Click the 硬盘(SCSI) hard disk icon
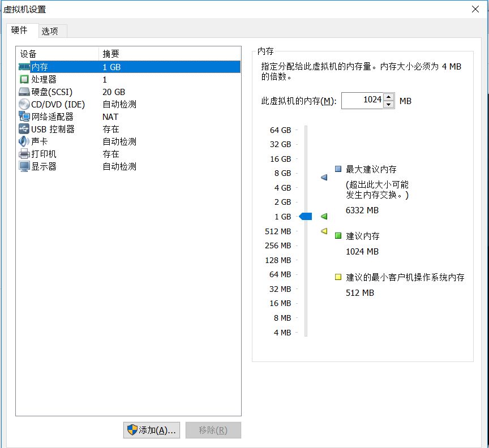 pyautogui.click(x=24, y=92)
